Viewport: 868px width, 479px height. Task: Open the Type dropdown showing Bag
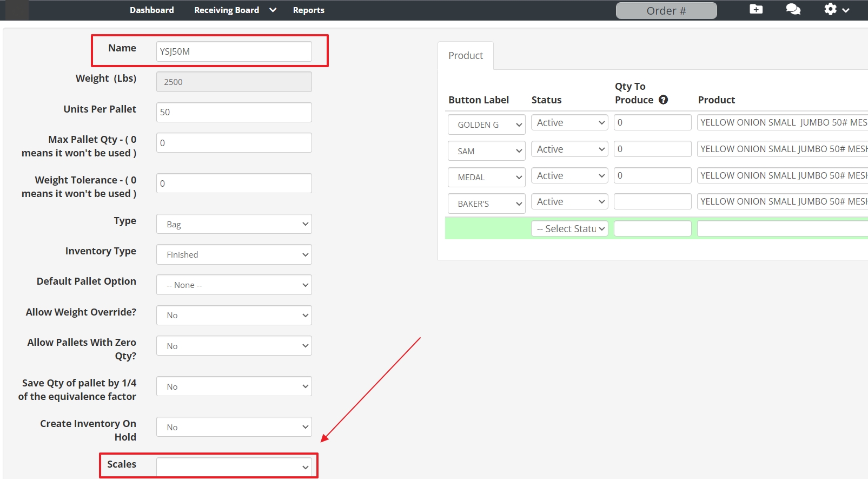click(x=234, y=224)
